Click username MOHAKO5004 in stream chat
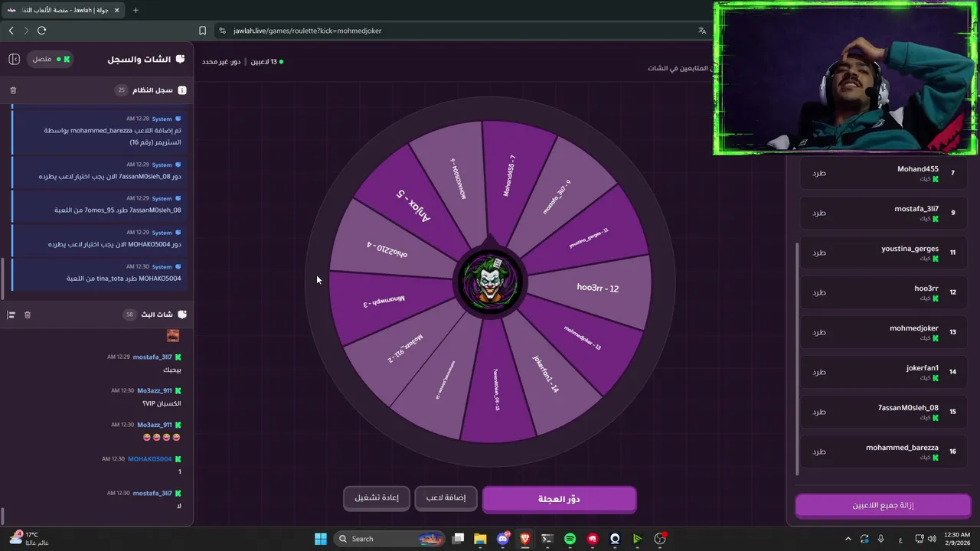 (x=149, y=459)
